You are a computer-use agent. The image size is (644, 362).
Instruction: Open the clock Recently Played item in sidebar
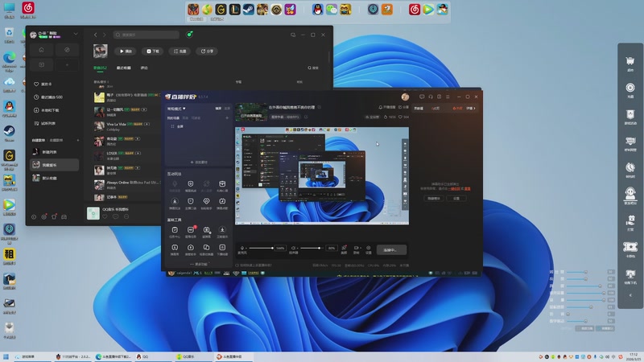click(x=48, y=97)
